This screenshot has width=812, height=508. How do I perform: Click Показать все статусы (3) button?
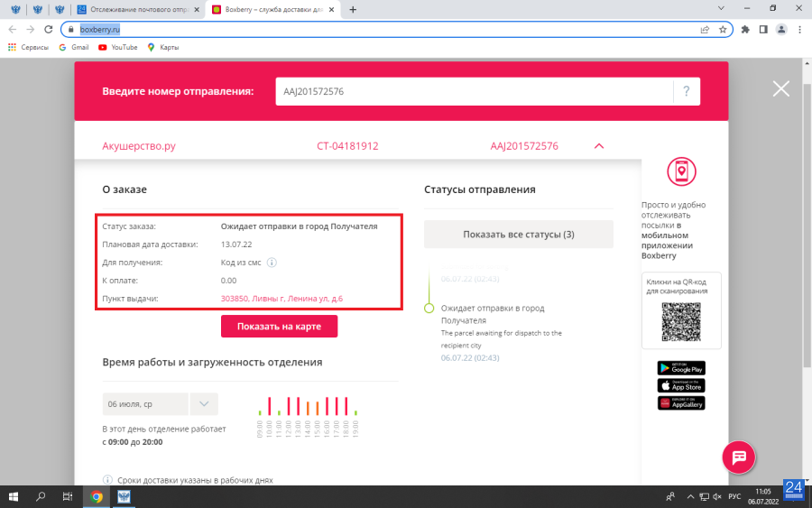519,235
